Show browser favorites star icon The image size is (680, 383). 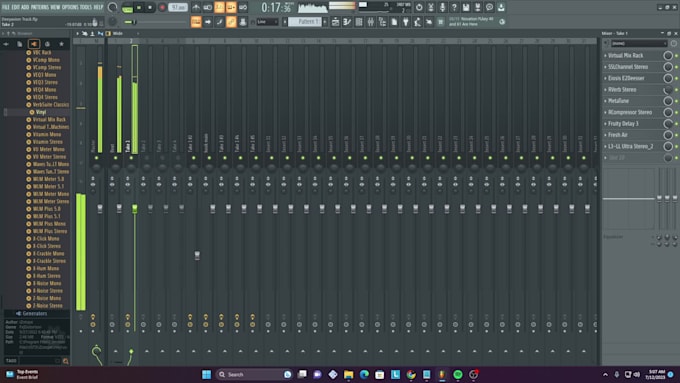tap(61, 44)
